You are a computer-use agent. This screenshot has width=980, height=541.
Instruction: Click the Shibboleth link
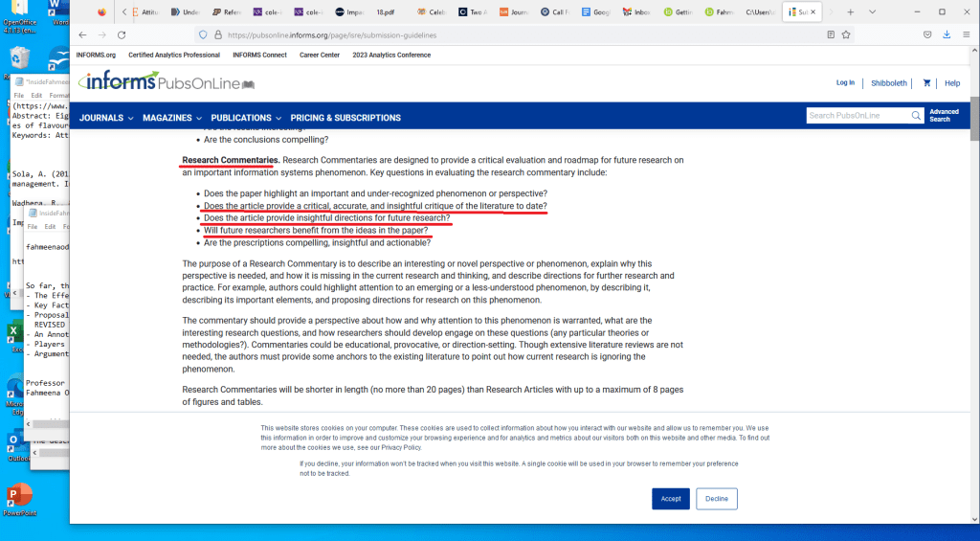point(889,83)
